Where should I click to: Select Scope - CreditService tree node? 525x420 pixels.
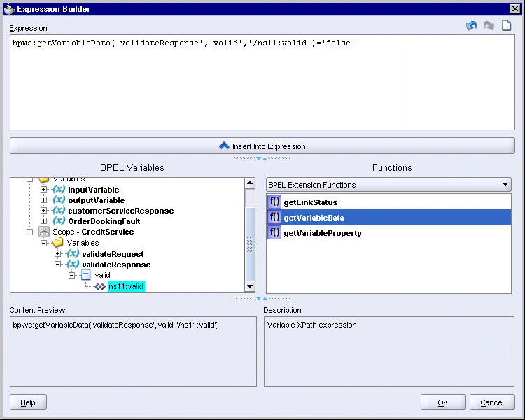point(93,232)
